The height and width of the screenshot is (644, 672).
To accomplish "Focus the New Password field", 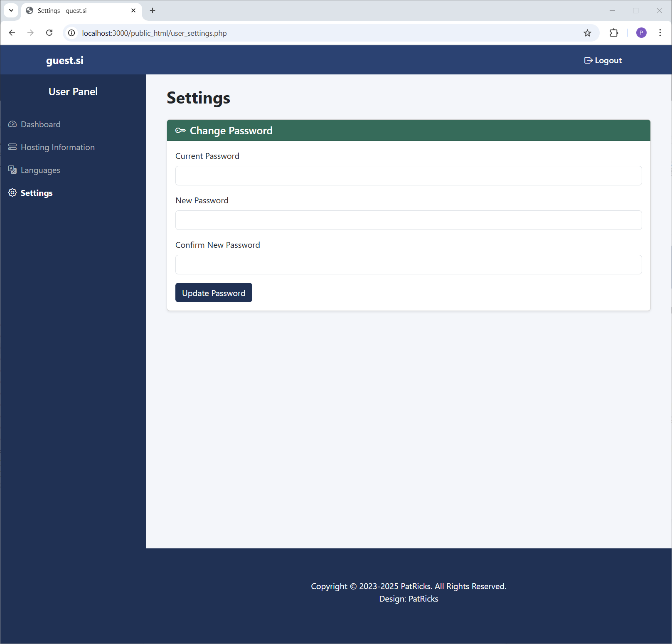I will [409, 220].
